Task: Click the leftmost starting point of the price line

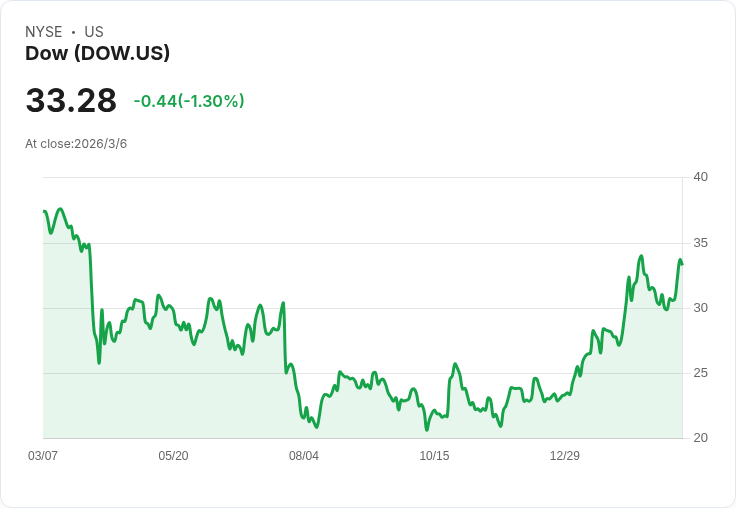Action: click(x=44, y=212)
